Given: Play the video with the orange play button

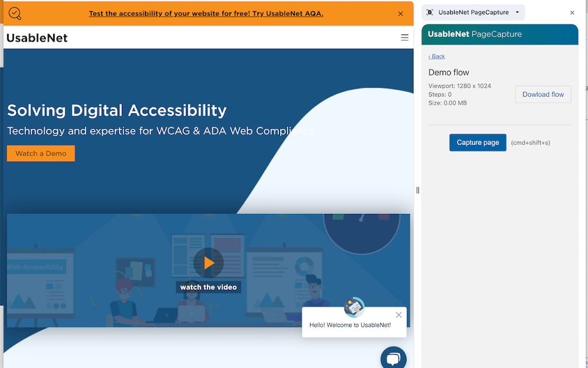Looking at the screenshot, I should click(x=208, y=263).
